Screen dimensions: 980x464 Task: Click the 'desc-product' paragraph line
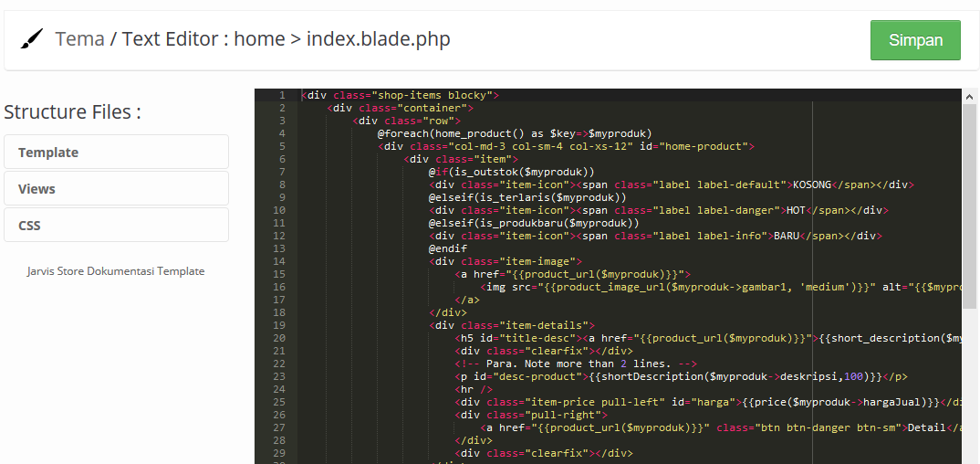pos(682,375)
